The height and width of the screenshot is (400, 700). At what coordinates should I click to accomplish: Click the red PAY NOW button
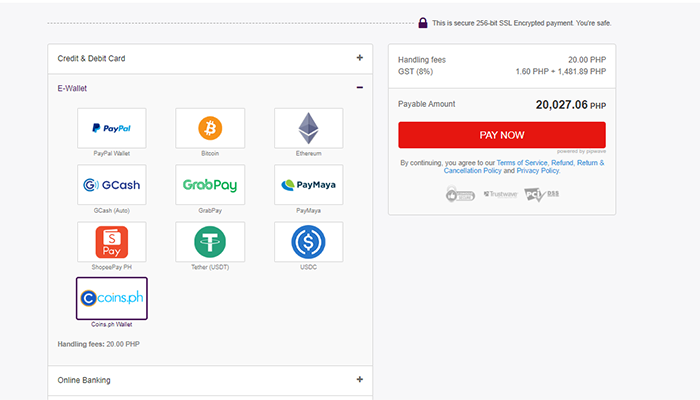coord(501,135)
